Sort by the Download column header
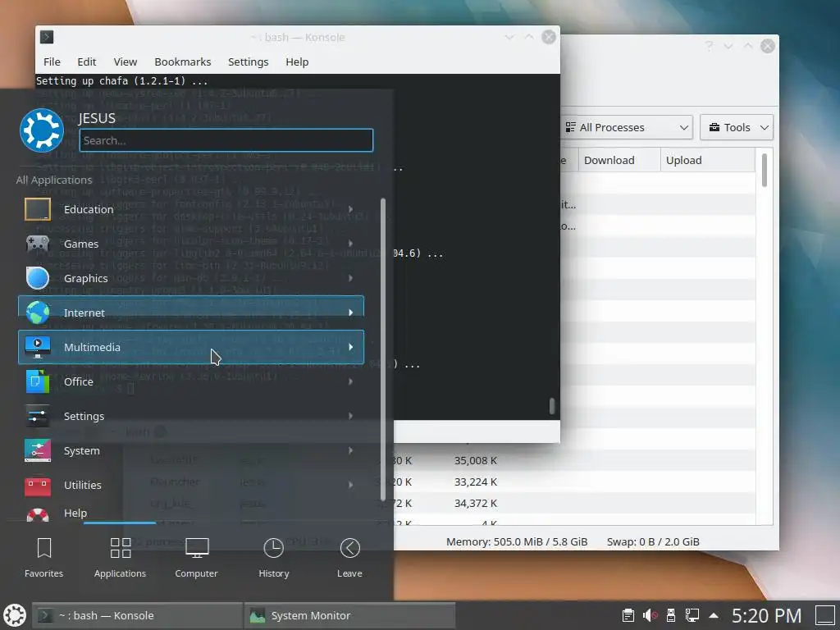Image resolution: width=840 pixels, height=630 pixels. [619, 160]
